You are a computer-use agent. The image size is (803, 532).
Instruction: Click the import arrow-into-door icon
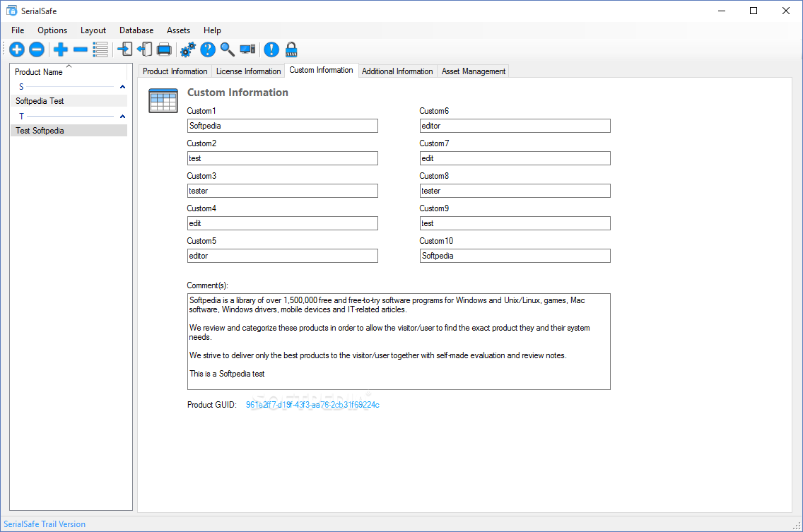pos(124,49)
